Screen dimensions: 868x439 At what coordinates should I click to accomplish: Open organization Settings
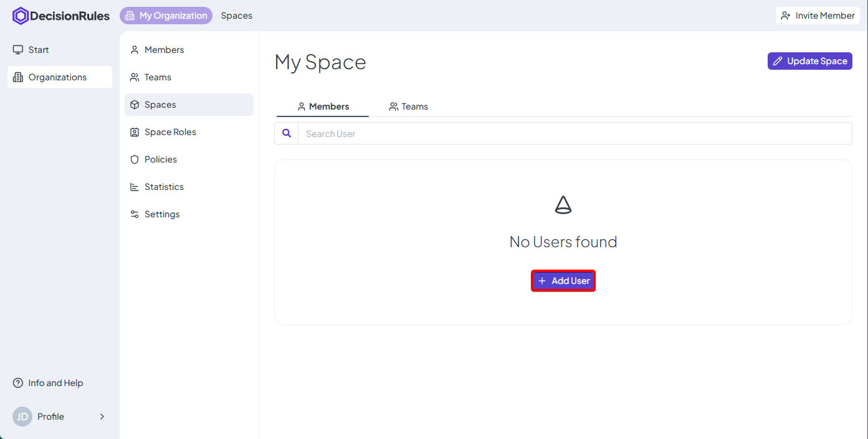coord(161,214)
